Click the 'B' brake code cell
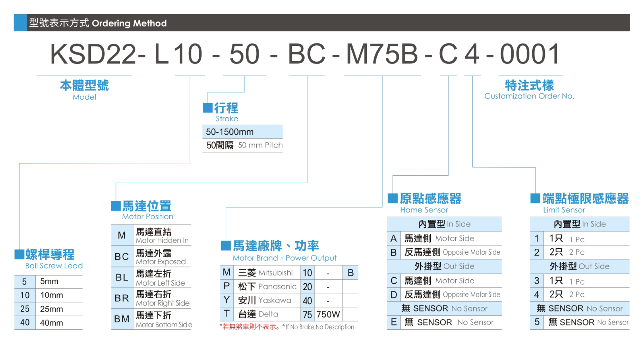644x348 pixels. [x=351, y=273]
